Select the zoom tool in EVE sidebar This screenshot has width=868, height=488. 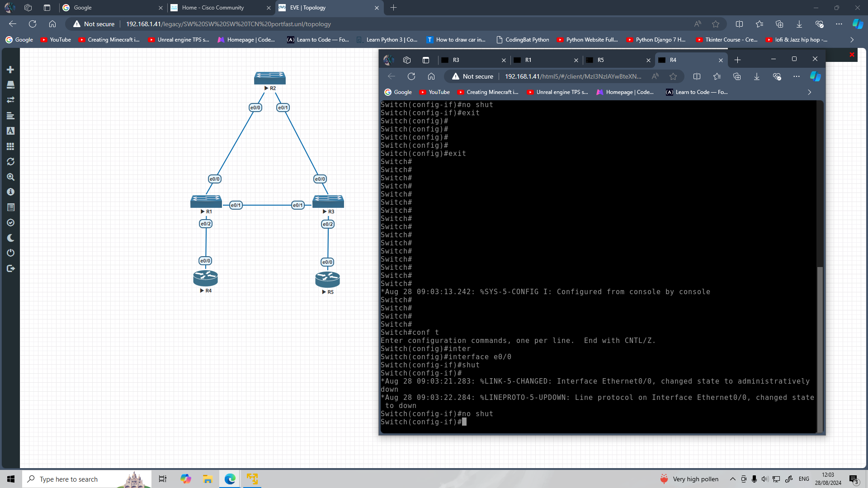point(10,177)
